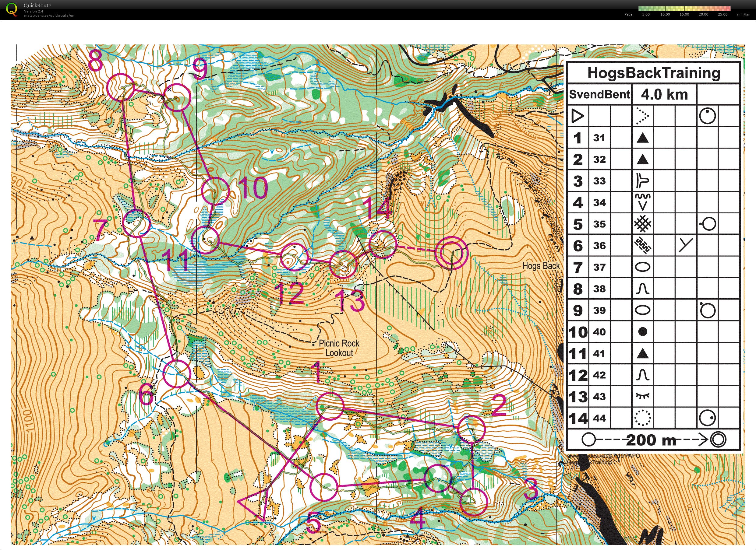
Task: Click the crosshatch symbol in row 5
Action: coord(642,224)
